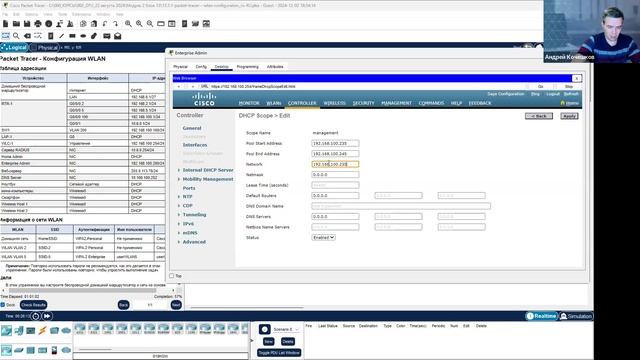Open the Status Enabled dropdown
Image resolution: width=640 pixels, height=360 pixels.
(x=323, y=237)
